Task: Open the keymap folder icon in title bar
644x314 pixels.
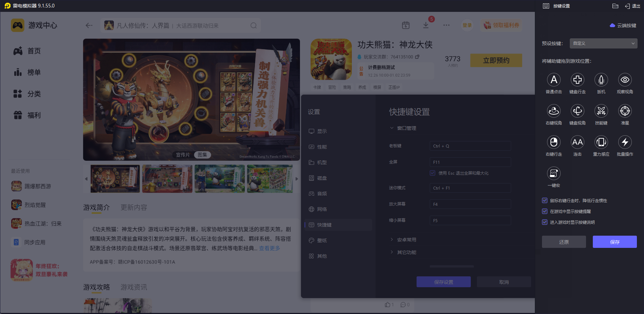Action: click(x=615, y=6)
